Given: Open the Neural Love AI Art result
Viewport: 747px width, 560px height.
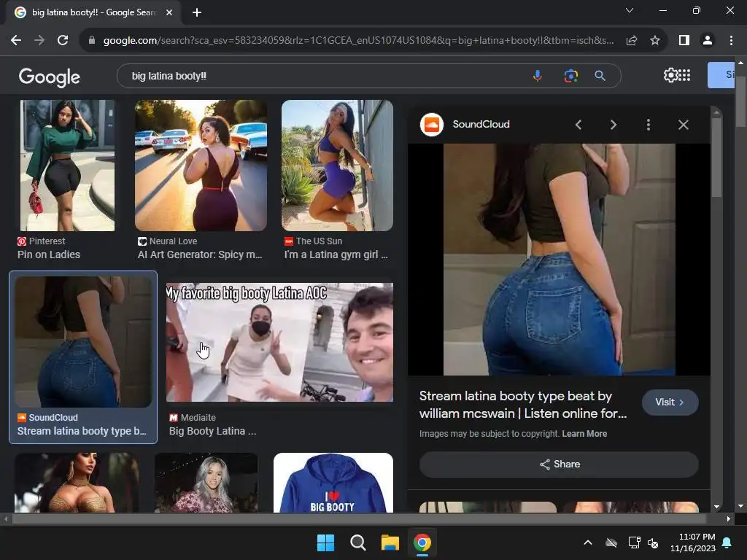Looking at the screenshot, I should tap(201, 166).
